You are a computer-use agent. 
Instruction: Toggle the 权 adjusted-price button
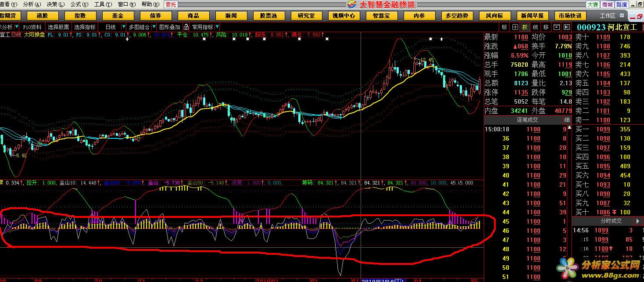[525, 27]
